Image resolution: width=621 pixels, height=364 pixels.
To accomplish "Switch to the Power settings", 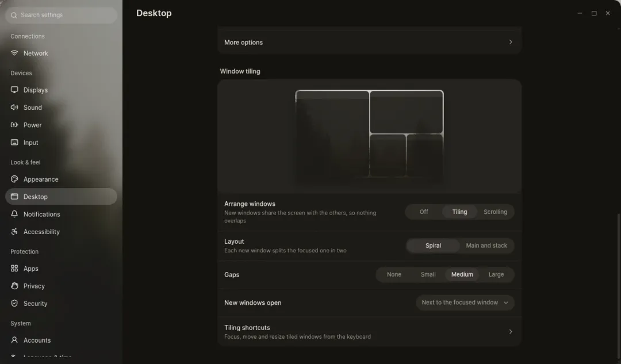I will pos(61,125).
